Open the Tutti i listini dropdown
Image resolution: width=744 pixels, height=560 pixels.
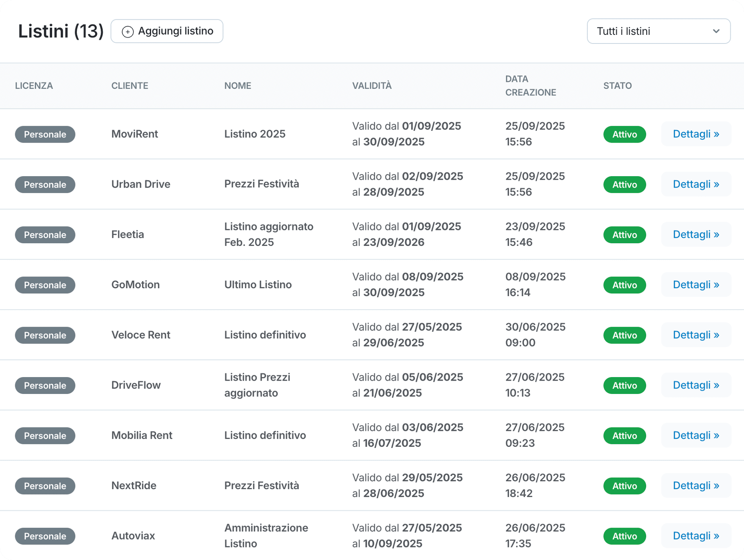(658, 31)
